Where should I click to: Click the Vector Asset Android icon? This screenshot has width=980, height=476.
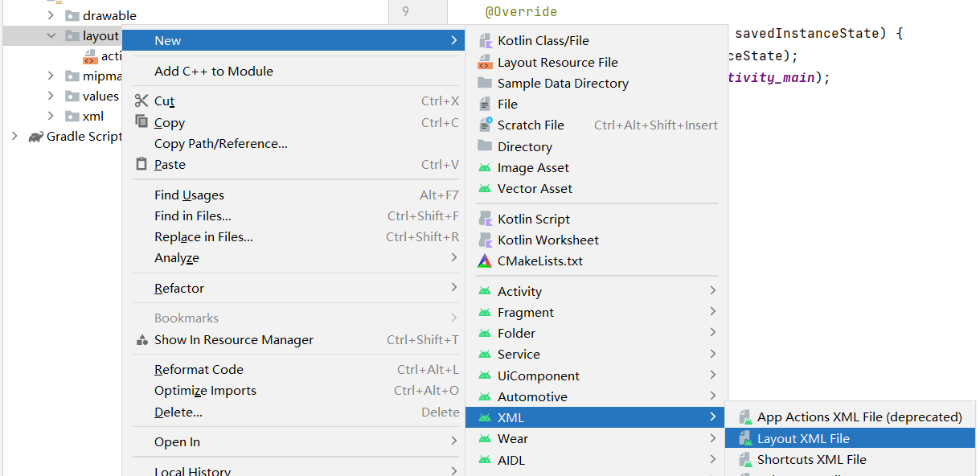[485, 188]
